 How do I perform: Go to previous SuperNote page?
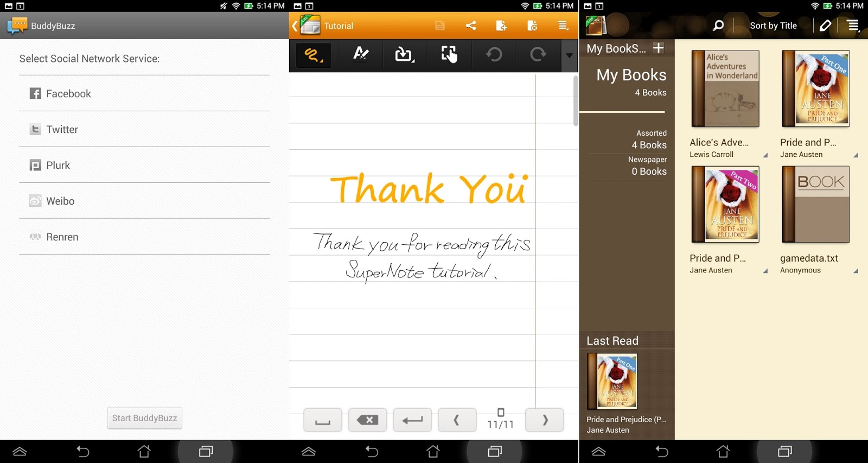pyautogui.click(x=457, y=420)
